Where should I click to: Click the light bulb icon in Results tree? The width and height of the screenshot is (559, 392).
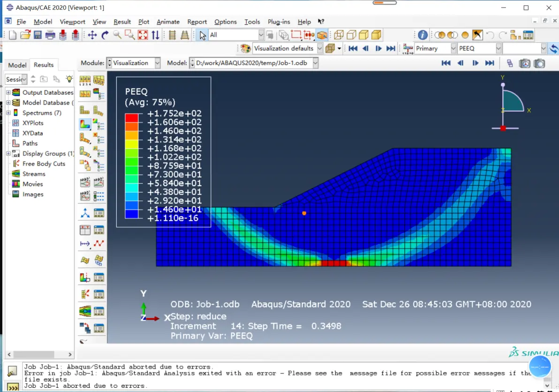point(69,79)
